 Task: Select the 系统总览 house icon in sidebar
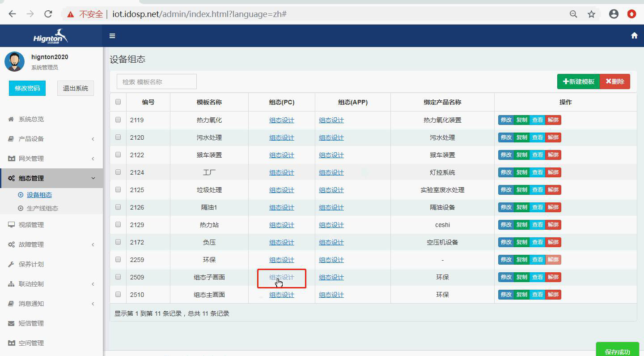pos(11,119)
